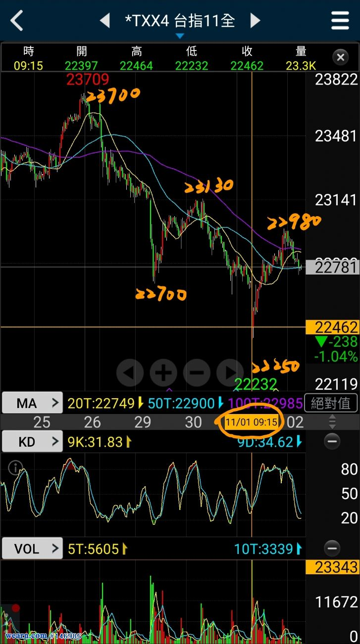
Task: Open the hamburger menu
Action: pos(341,21)
